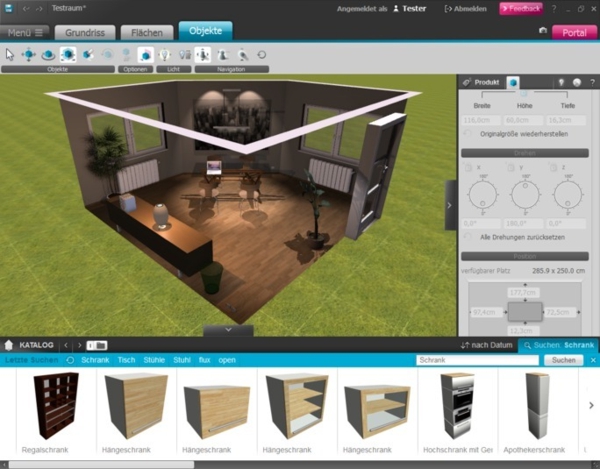Click the pink Portal button
Screen dimensions: 600x469
click(x=574, y=32)
